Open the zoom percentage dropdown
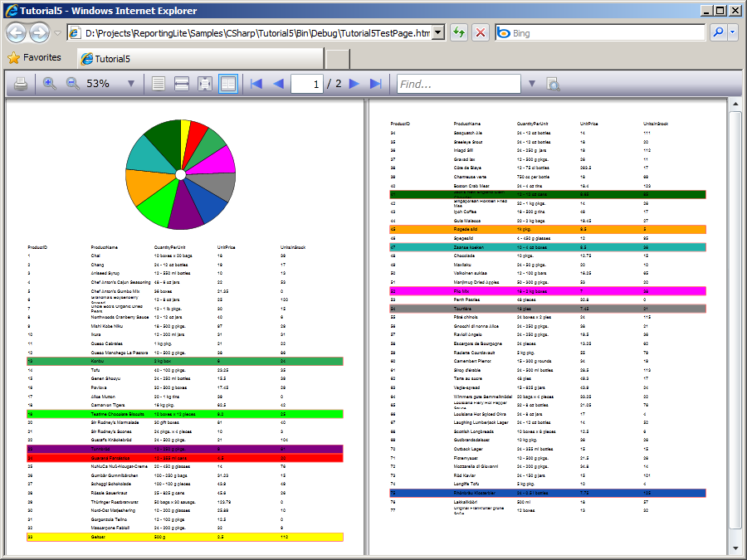The height and width of the screenshot is (560, 747). 130,84
